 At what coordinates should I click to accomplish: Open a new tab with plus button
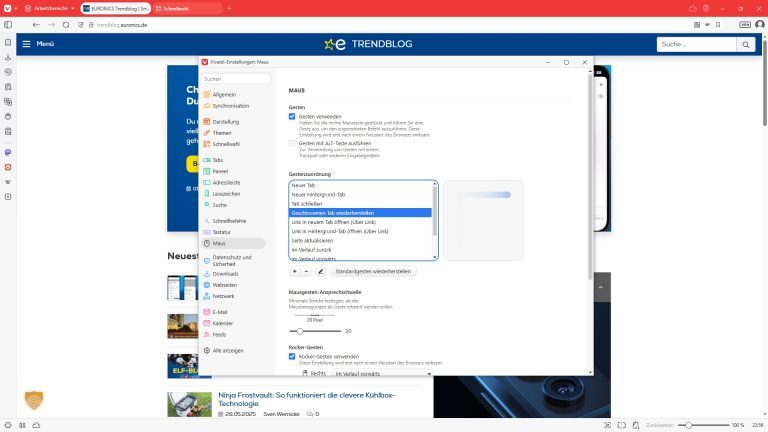(x=229, y=8)
